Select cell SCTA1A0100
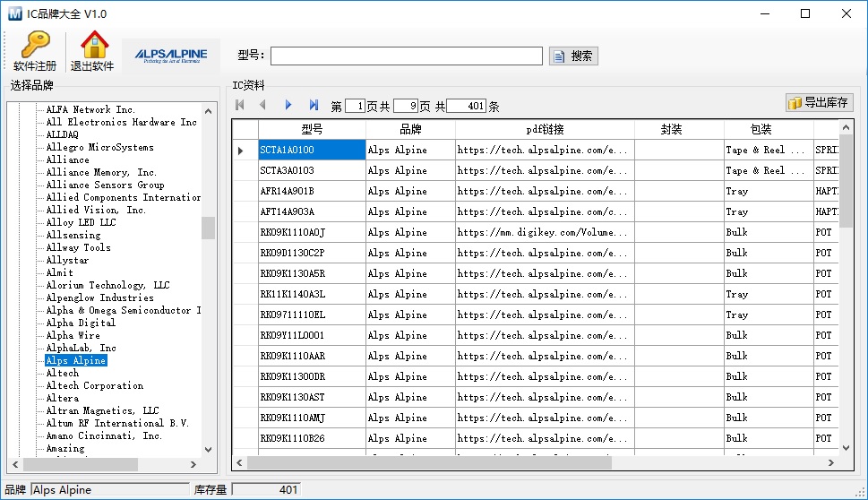This screenshot has width=868, height=500. click(312, 150)
